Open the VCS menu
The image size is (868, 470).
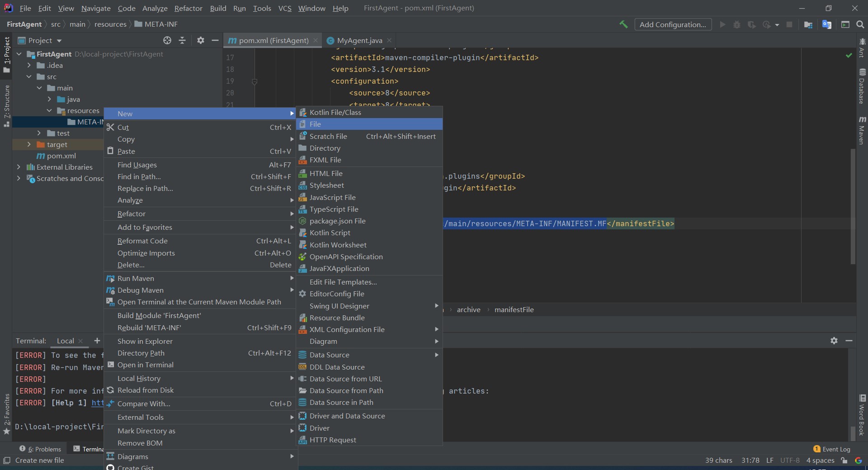[x=285, y=8]
